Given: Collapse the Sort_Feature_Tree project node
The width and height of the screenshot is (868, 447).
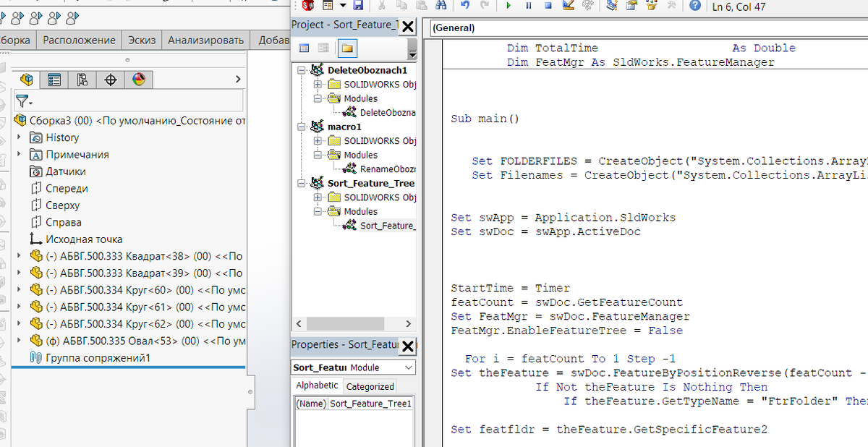Looking at the screenshot, I should (x=302, y=183).
